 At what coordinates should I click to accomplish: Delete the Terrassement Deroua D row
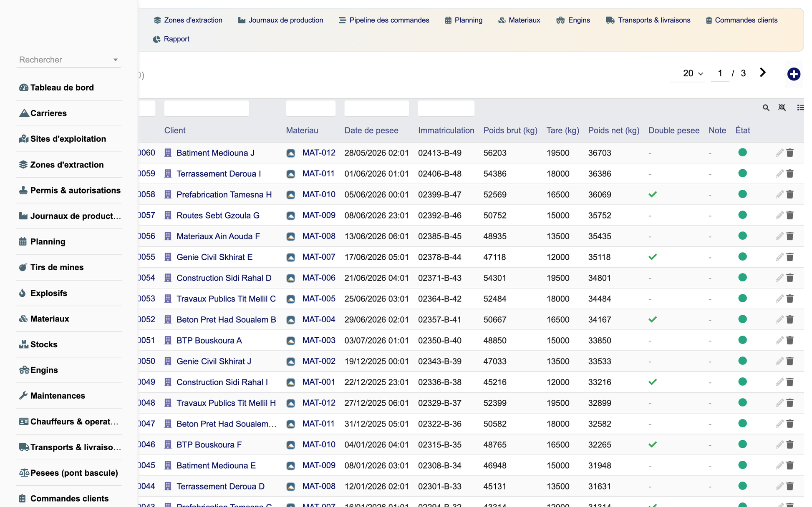pos(790,486)
